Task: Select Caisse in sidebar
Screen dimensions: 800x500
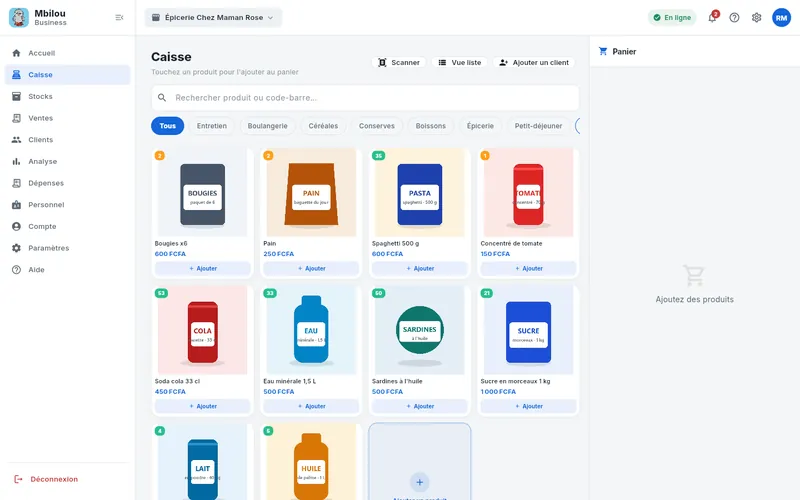Action: tap(67, 74)
